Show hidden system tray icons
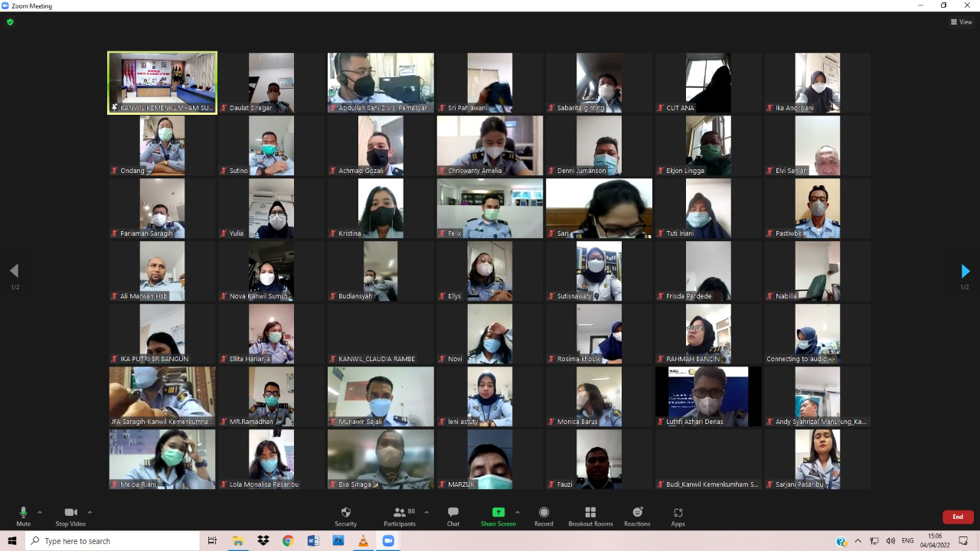 (x=857, y=541)
